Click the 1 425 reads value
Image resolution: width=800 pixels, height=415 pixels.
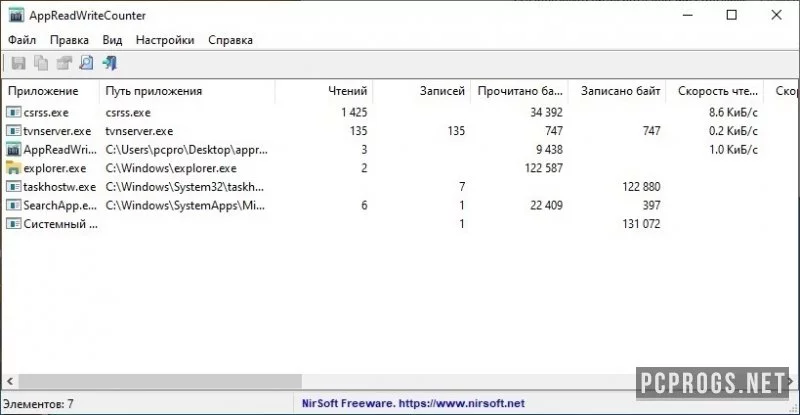(x=354, y=112)
